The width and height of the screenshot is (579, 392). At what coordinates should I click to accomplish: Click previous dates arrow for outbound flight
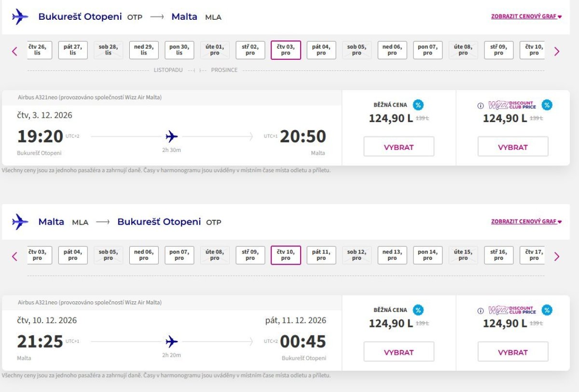pos(14,51)
